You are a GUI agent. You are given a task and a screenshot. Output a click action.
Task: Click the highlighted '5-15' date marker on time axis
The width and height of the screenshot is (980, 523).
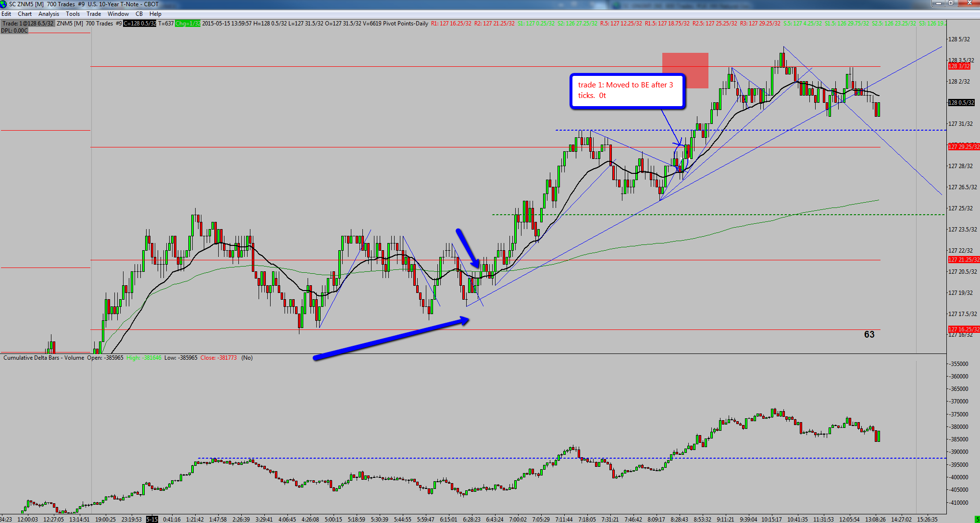point(152,519)
